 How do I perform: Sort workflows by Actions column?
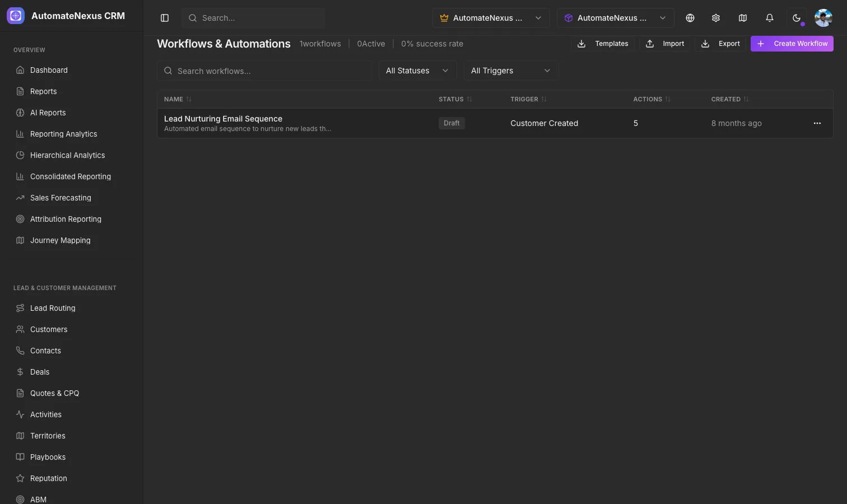pyautogui.click(x=651, y=99)
